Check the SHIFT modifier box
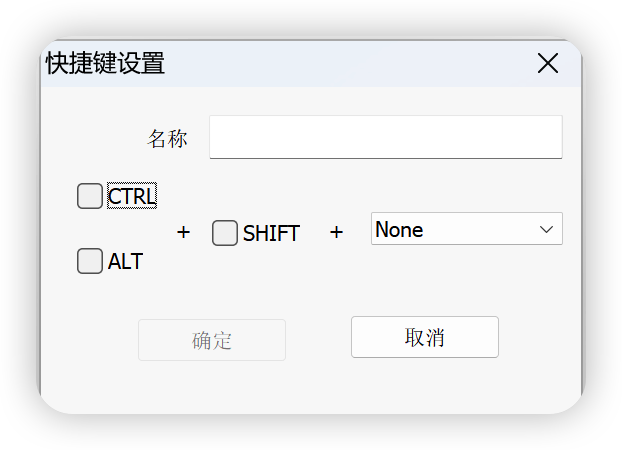This screenshot has height=450, width=622. pyautogui.click(x=225, y=233)
